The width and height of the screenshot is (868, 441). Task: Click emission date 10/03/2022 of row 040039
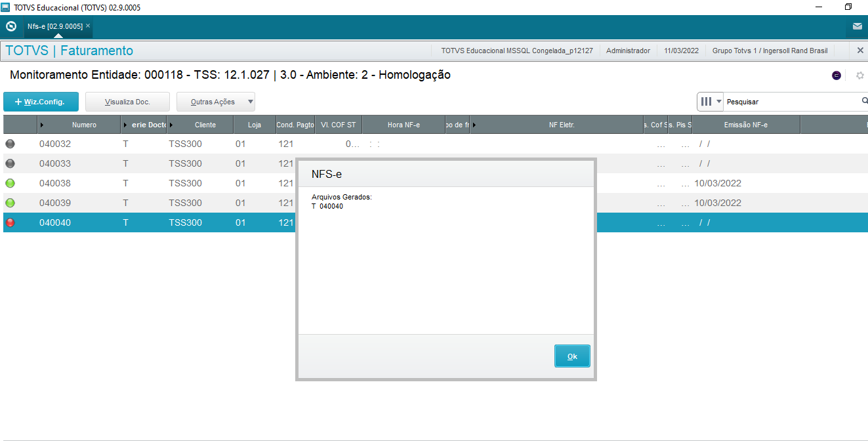718,203
